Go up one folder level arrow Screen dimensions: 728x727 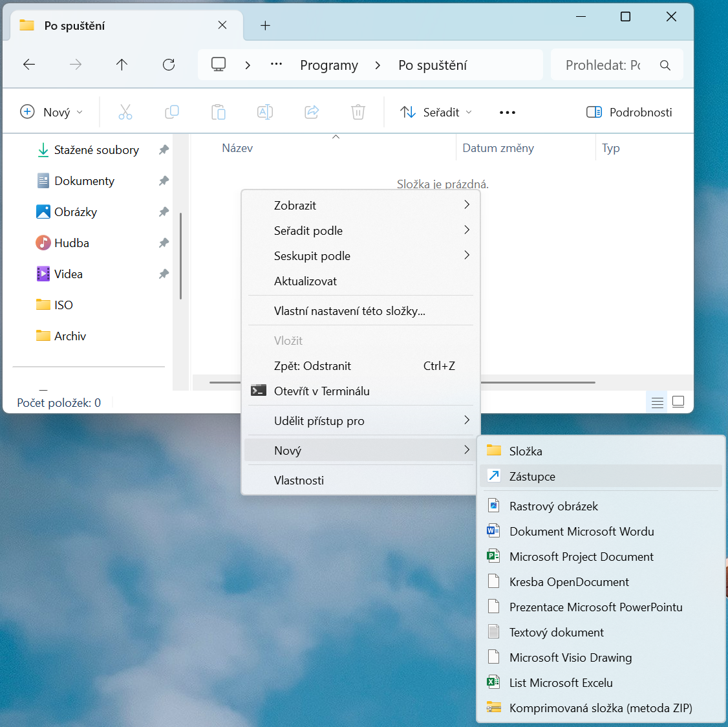(x=122, y=65)
